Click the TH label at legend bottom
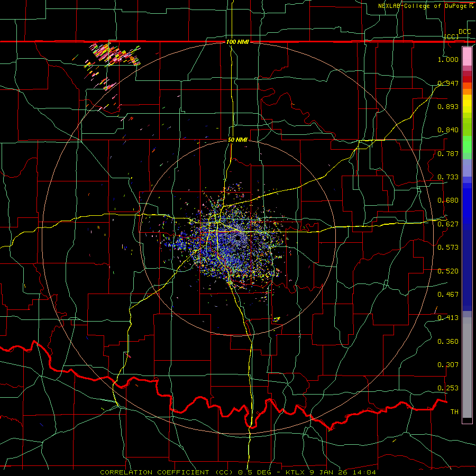Screen dimensions: 476x476 [454, 412]
